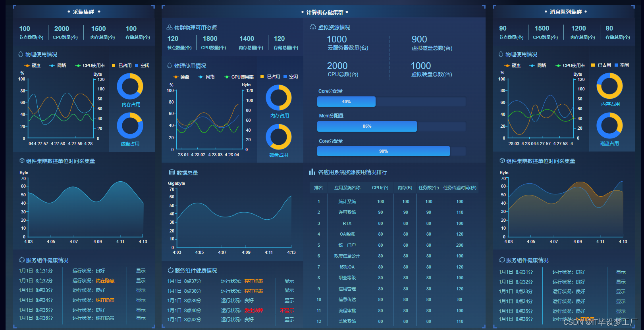Toggle 硬盘 legend in 消息队列集群 chart
This screenshot has height=330, width=644.
pyautogui.click(x=513, y=65)
